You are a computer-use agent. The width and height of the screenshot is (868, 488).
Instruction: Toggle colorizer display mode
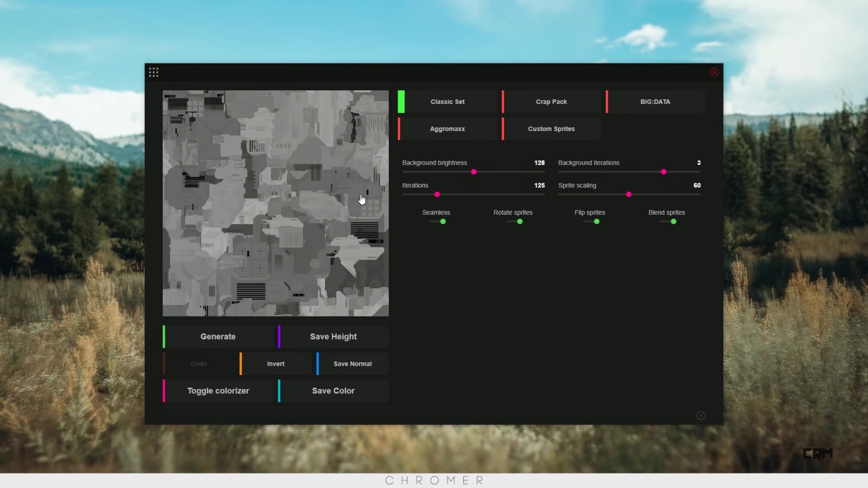point(218,390)
